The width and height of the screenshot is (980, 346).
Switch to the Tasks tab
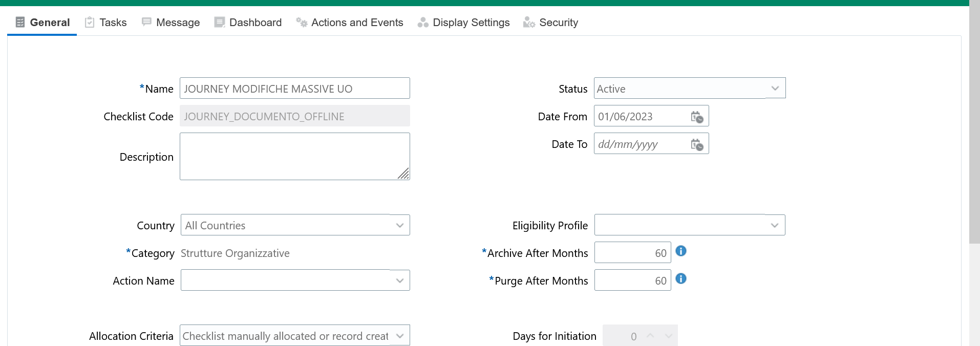[106, 23]
